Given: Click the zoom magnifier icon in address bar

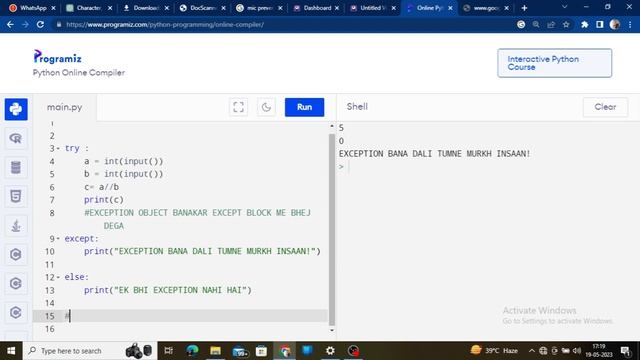Looking at the screenshot, I should point(536,24).
